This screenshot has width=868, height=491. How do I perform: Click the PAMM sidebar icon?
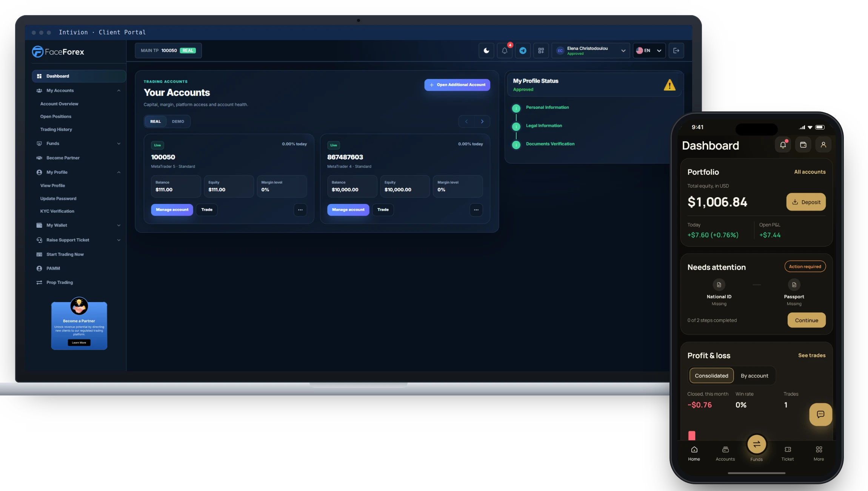(x=39, y=269)
